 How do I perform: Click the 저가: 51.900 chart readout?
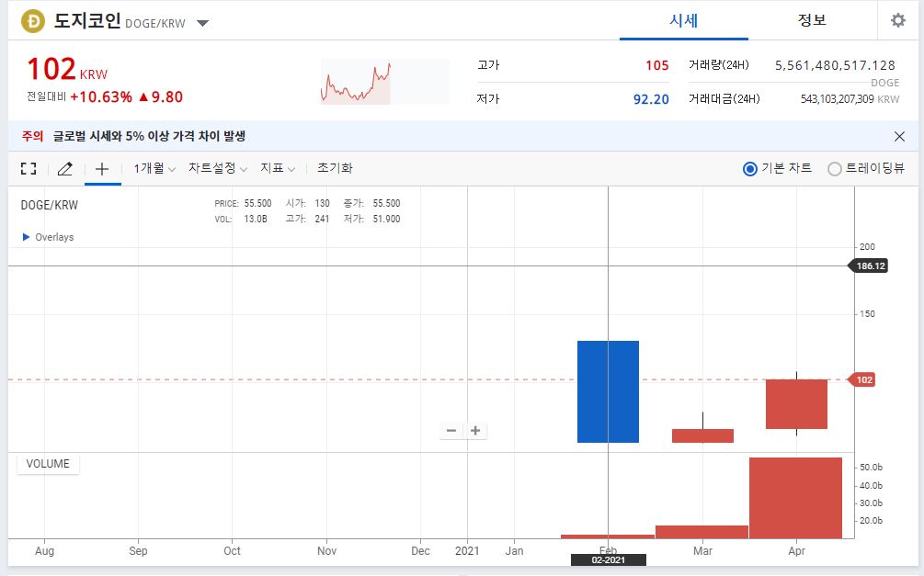pos(371,219)
